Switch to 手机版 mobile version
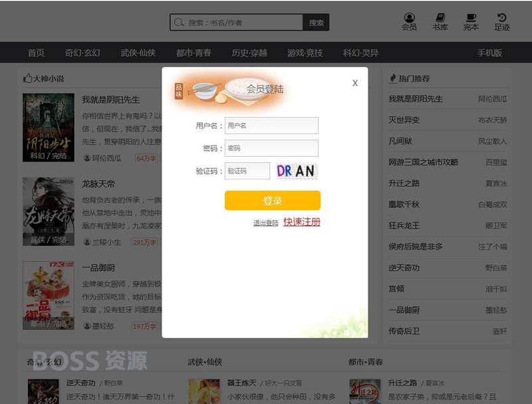Screen dimensions: 532x404 (x=489, y=53)
